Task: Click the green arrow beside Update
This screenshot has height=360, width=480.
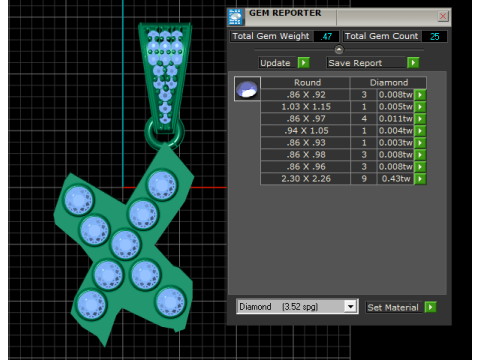Action: (304, 63)
